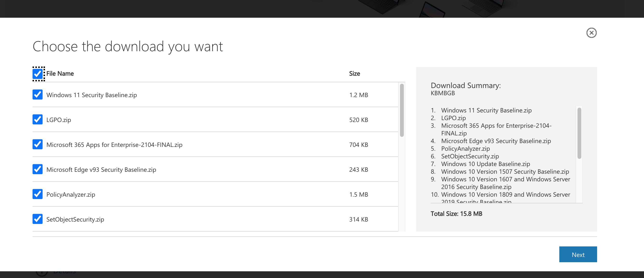
Task: Click the Windows 11 Security Baseline.zip row label
Action: pos(91,95)
